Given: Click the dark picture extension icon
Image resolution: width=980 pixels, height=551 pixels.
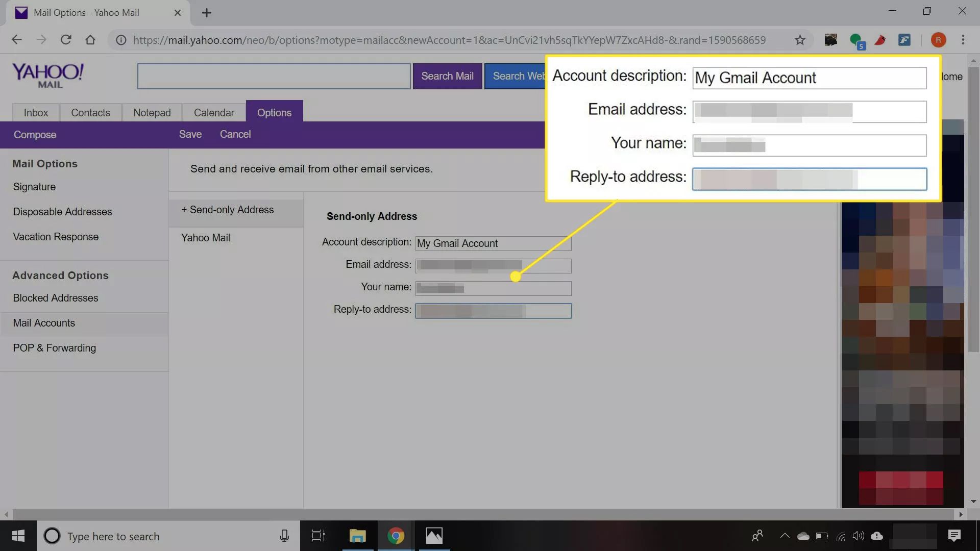Looking at the screenshot, I should 831,40.
